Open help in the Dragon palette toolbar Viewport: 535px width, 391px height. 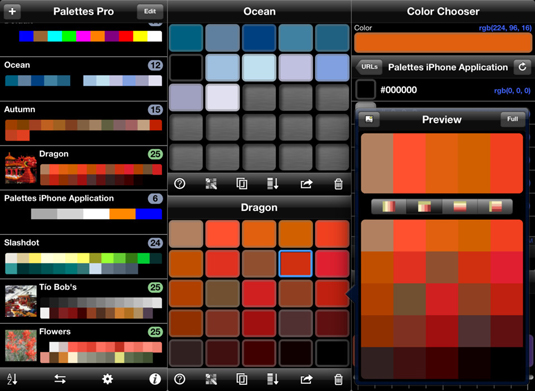pos(180,379)
